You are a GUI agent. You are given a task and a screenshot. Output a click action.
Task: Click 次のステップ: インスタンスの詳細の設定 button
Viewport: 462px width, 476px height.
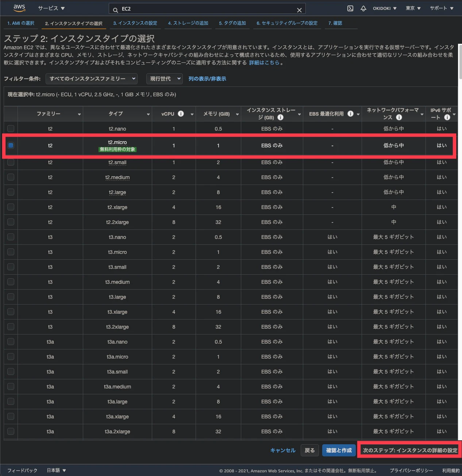point(410,450)
